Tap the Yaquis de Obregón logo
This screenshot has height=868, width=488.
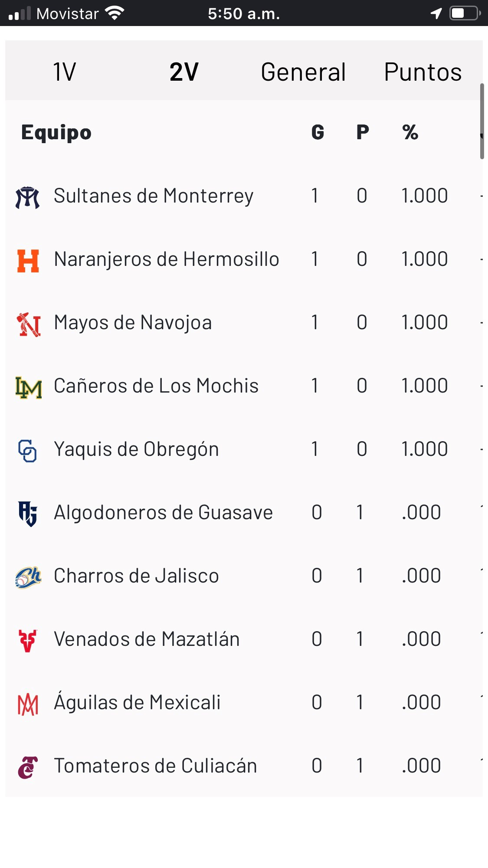click(x=28, y=451)
